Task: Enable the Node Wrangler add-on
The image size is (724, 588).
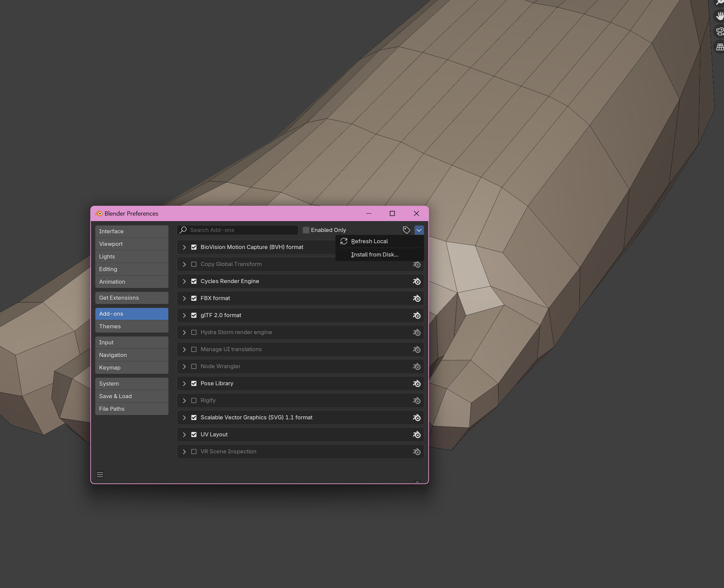Action: pos(194,367)
